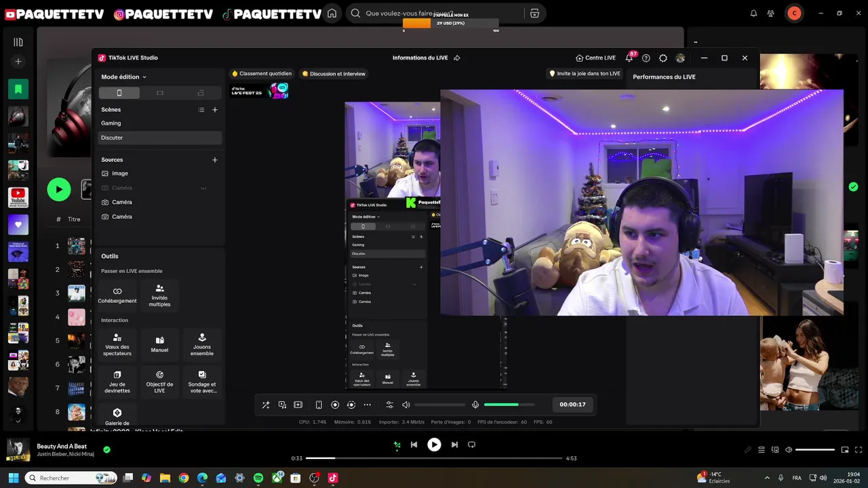Mute the desktop speaker audio
Image resolution: width=868 pixels, height=488 pixels.
(x=406, y=405)
